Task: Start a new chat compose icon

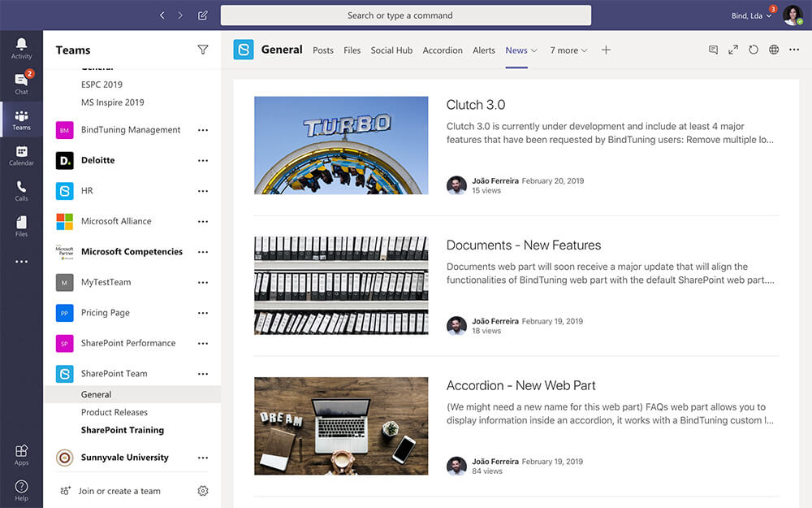Action: (202, 15)
